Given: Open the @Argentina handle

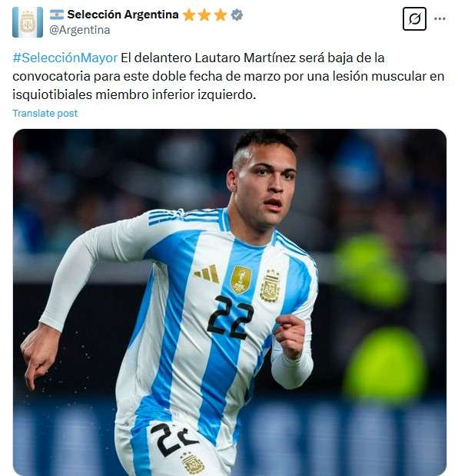Looking at the screenshot, I should (80, 30).
